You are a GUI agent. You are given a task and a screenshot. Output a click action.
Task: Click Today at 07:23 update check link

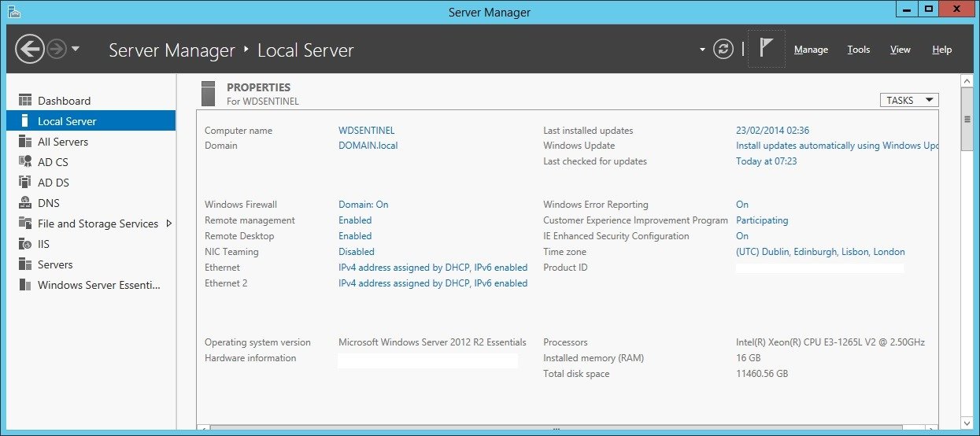(x=767, y=161)
